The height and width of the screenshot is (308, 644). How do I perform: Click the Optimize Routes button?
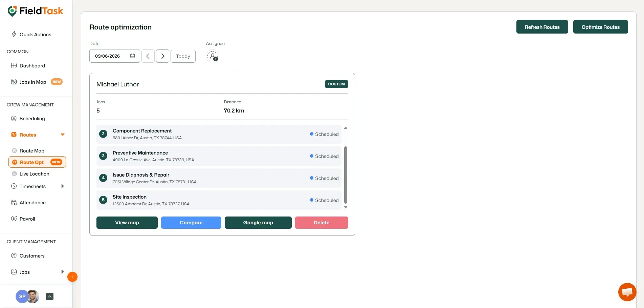click(601, 27)
